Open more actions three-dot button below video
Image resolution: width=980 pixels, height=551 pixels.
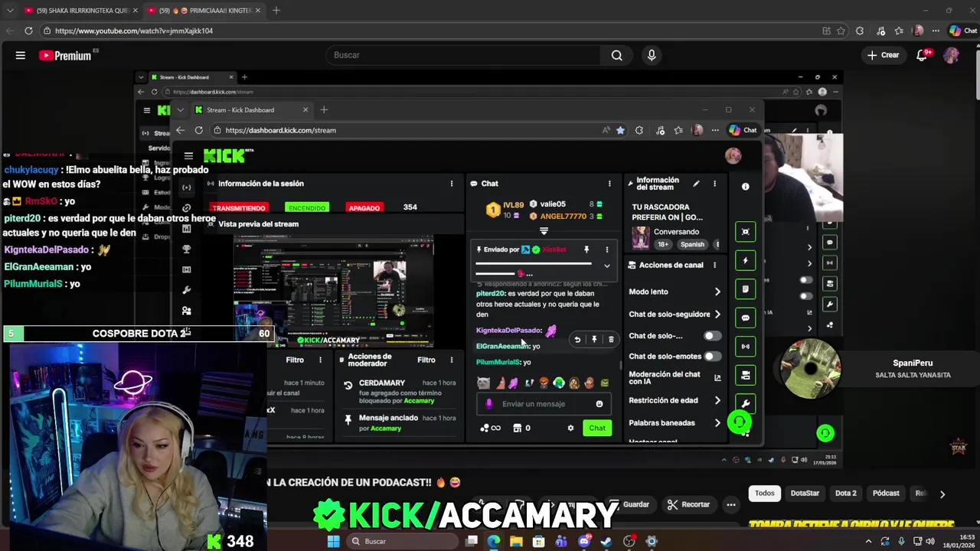click(731, 504)
